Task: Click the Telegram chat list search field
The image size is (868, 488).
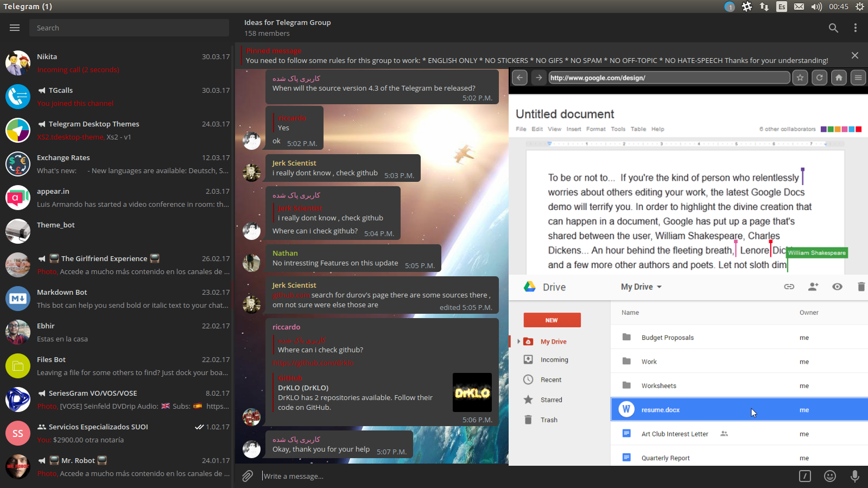Action: [x=129, y=28]
